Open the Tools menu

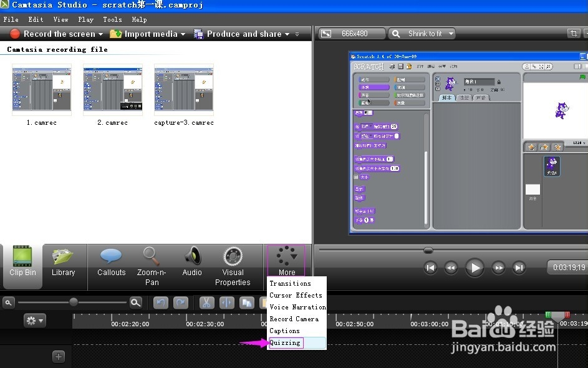112,19
